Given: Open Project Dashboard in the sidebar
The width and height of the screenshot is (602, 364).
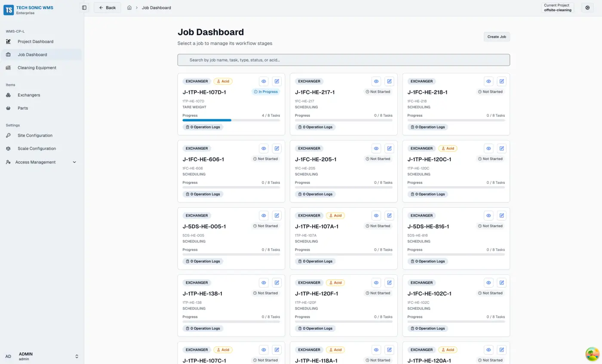Looking at the screenshot, I should [41, 42].
